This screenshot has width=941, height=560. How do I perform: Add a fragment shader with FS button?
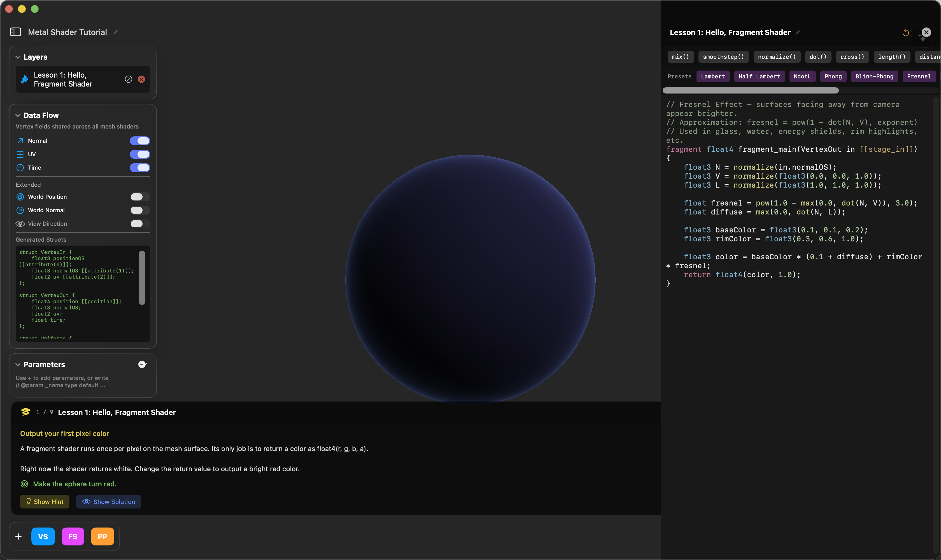[73, 536]
